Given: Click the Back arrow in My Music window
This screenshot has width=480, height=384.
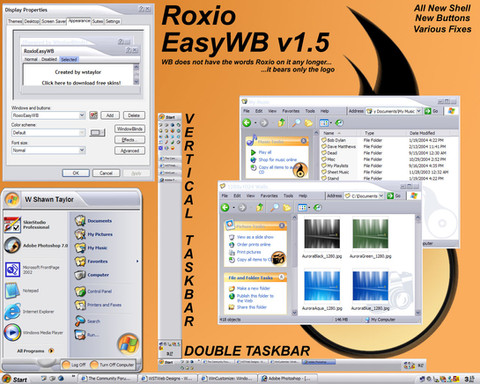Looking at the screenshot, I should pos(247,123).
